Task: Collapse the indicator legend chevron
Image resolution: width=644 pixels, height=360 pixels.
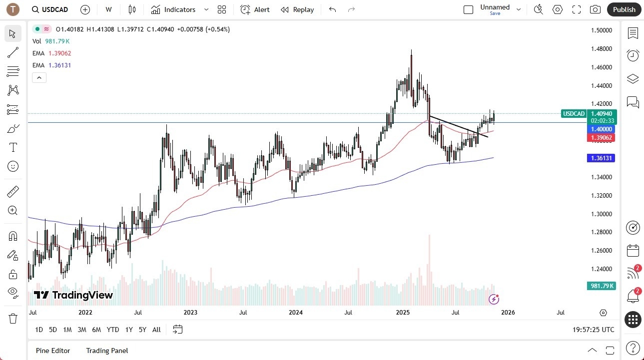Action: tap(39, 77)
